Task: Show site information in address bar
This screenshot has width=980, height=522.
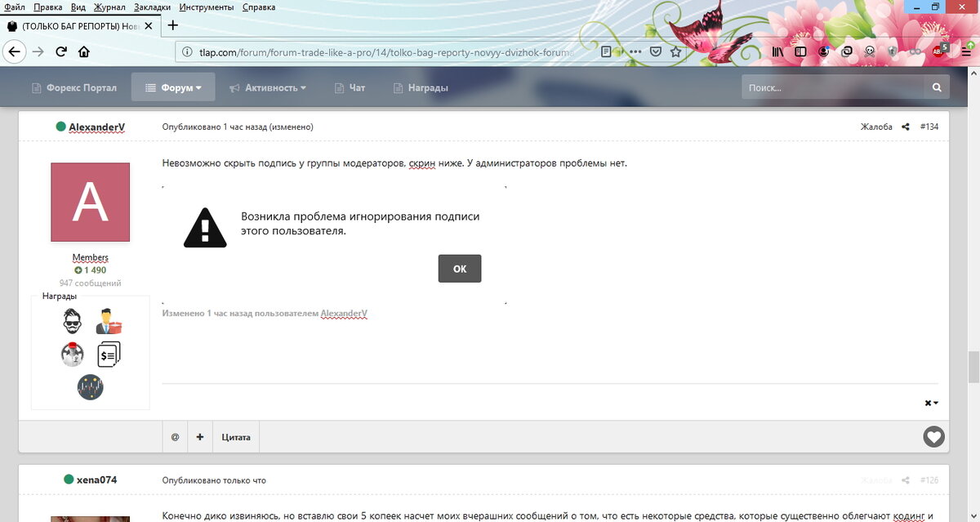Action: [x=187, y=51]
